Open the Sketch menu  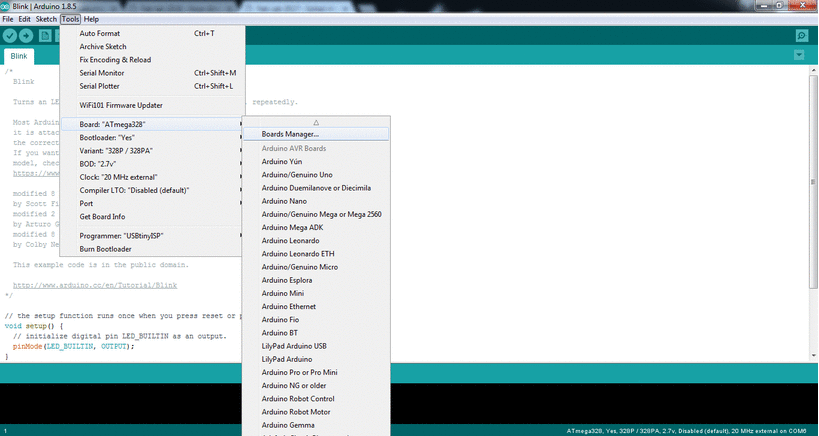tap(46, 19)
